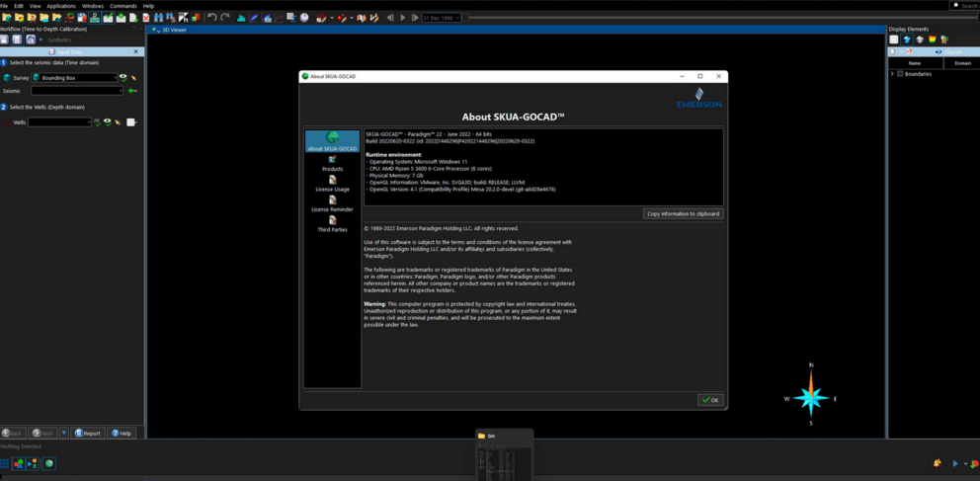Click the blue objects stack icon

coord(907,40)
